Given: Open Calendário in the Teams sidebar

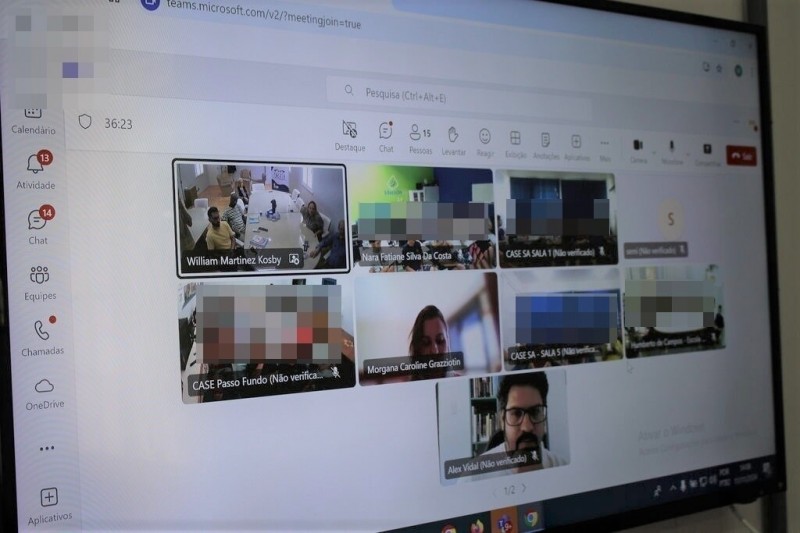Looking at the screenshot, I should pyautogui.click(x=33, y=121).
